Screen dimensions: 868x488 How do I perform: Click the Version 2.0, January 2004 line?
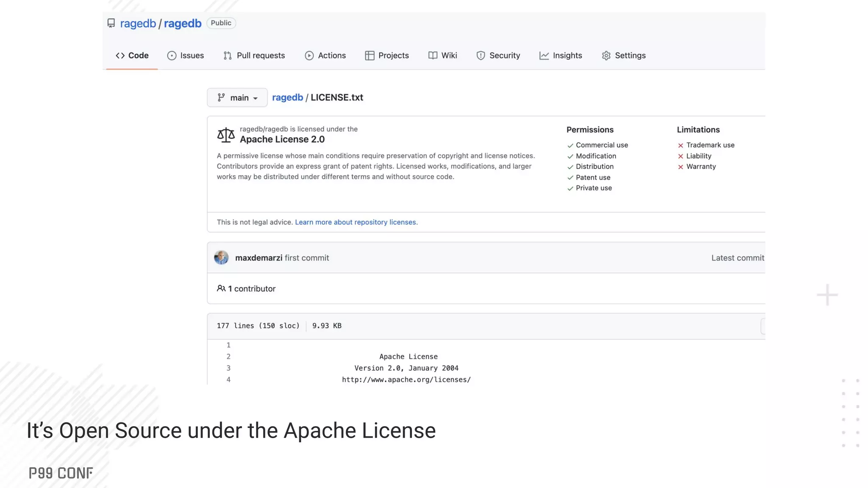[406, 368]
